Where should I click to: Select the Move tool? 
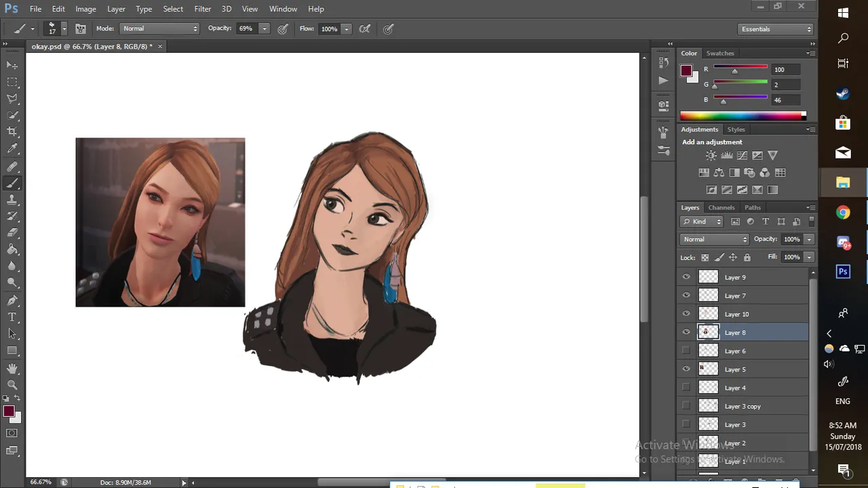[x=12, y=65]
